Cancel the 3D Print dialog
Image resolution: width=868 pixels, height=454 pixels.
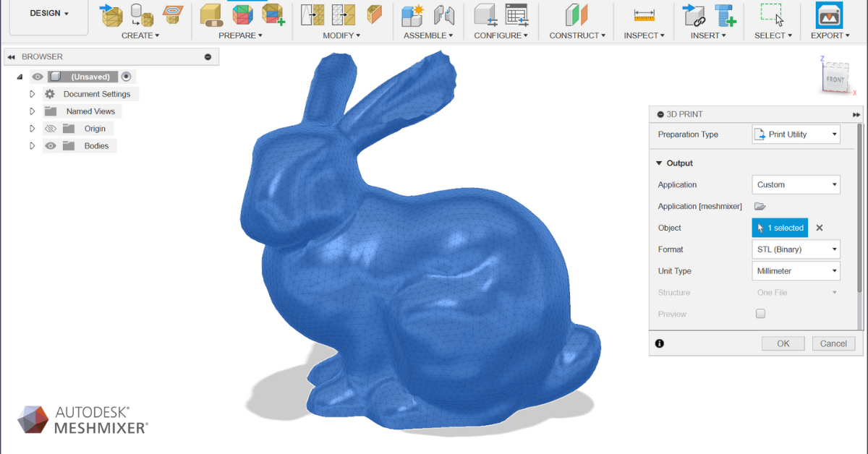(x=833, y=343)
